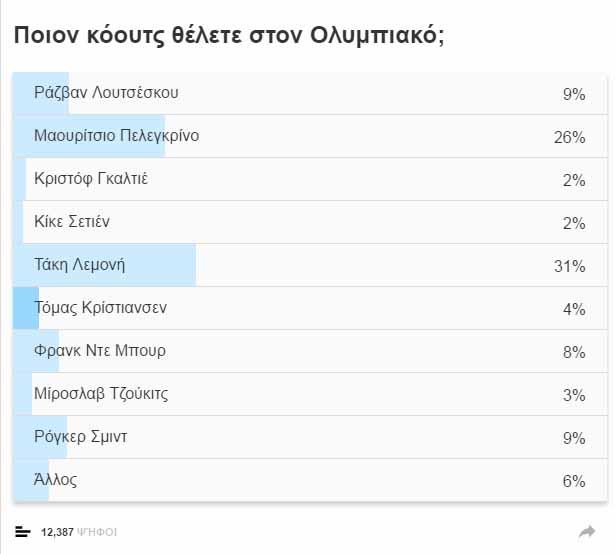
Task: Select the Ράζβαν Λουτσέσκου poll option
Action: point(310,93)
